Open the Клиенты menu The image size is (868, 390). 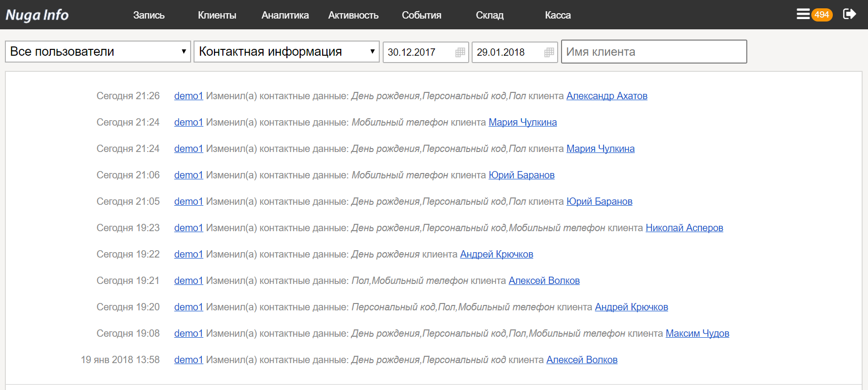pos(217,15)
